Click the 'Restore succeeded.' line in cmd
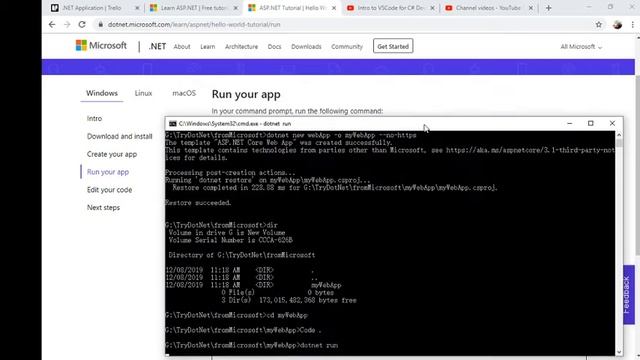Screen dimensions: 640x360 point(198,203)
